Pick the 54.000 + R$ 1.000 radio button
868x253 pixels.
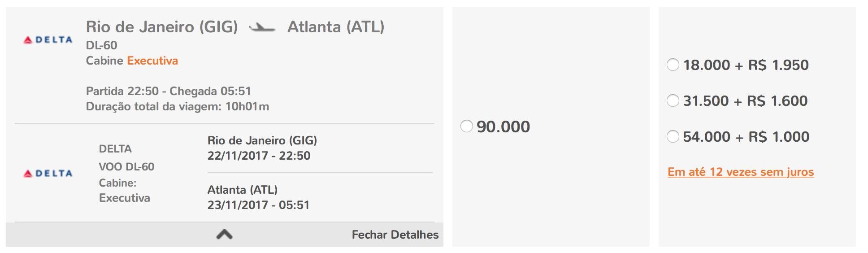[673, 136]
